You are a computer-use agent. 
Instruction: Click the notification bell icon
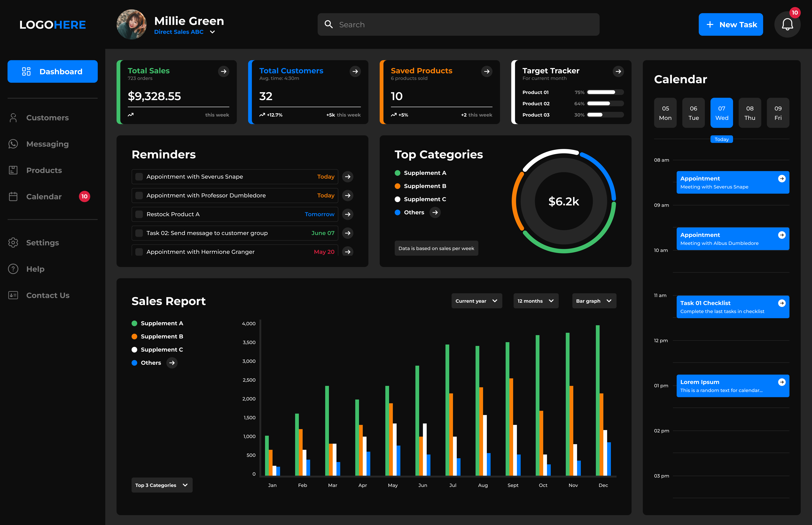(787, 25)
